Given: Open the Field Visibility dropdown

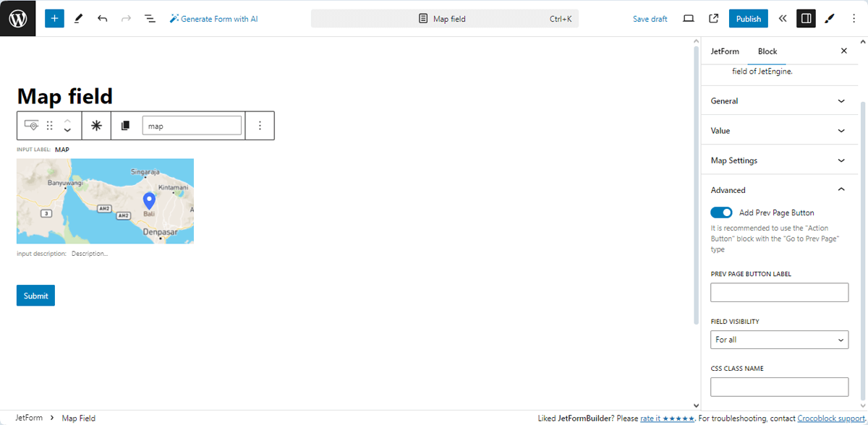Looking at the screenshot, I should click(779, 340).
